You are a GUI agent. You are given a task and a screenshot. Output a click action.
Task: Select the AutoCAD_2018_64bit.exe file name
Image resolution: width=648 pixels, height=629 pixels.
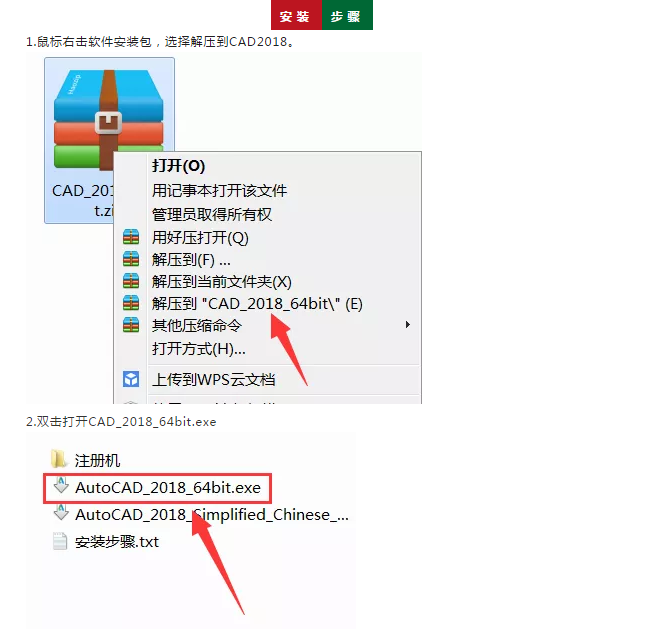(168, 488)
